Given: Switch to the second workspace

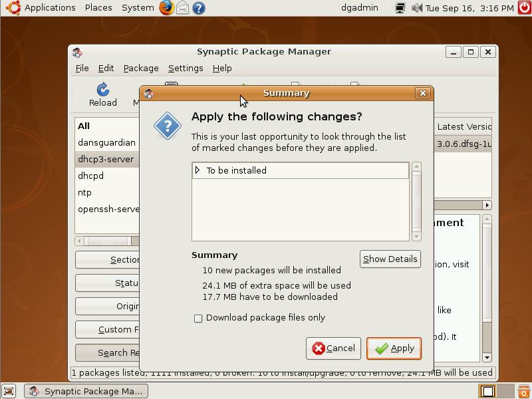Looking at the screenshot, I should click(505, 391).
